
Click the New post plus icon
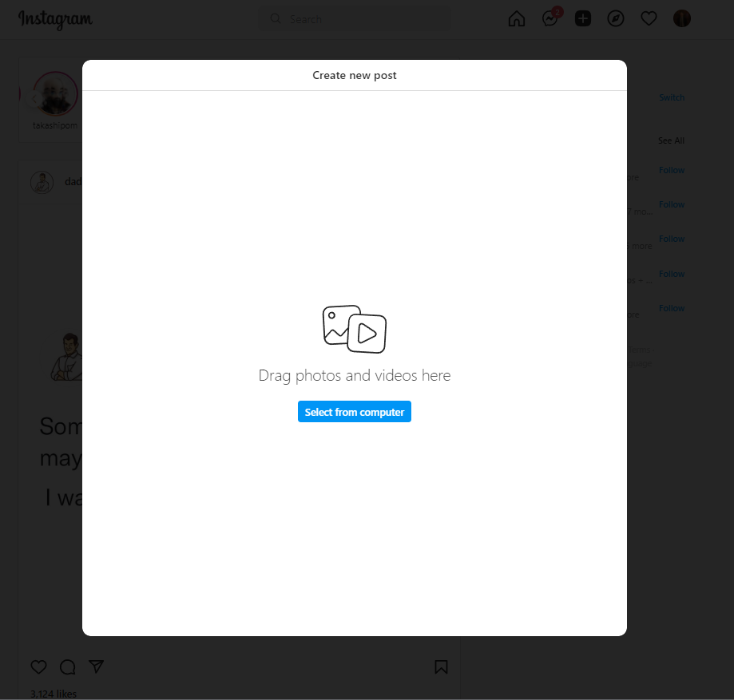(x=583, y=18)
